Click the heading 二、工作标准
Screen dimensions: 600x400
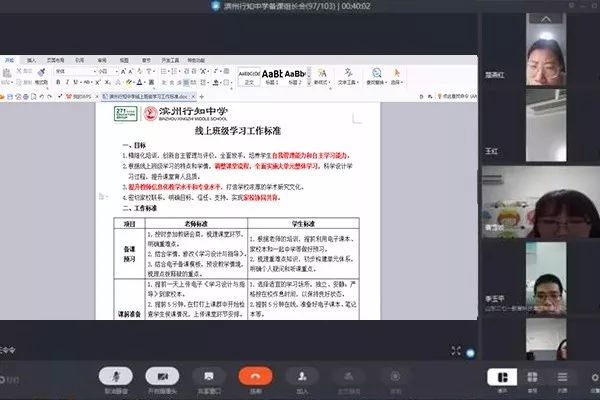(140, 208)
